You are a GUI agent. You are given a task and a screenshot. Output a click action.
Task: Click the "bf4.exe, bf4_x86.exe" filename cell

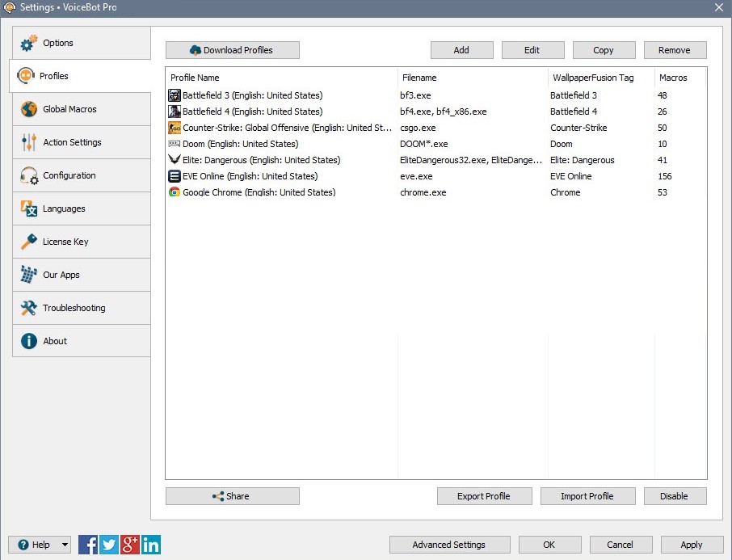pyautogui.click(x=443, y=112)
